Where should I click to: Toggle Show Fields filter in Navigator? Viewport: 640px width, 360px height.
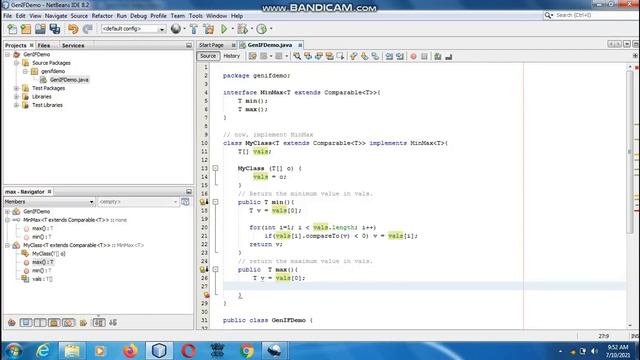(x=26, y=322)
